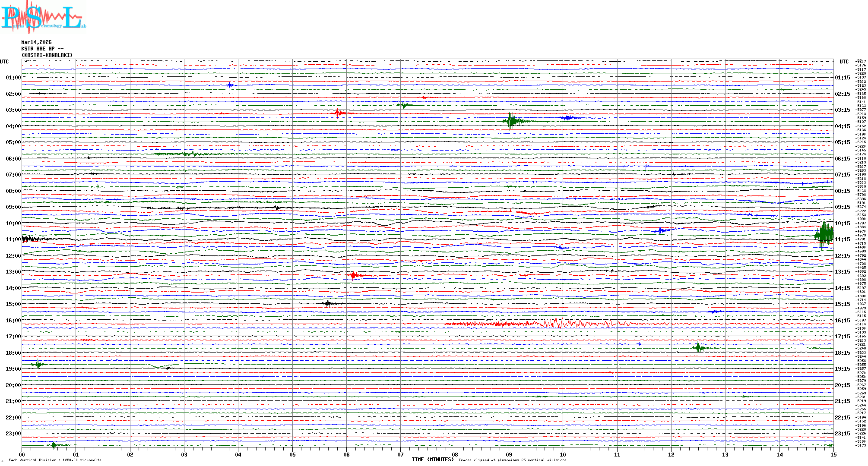Select the 23:15 time label on right

click(x=842, y=434)
